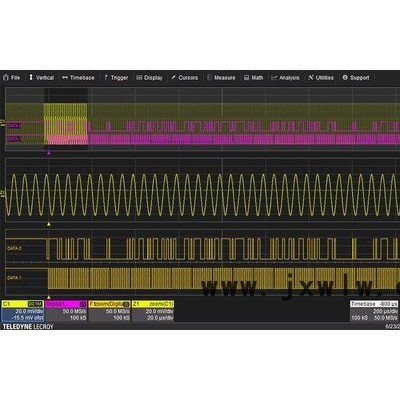The height and width of the screenshot is (400, 400).
Task: Click the yellow DATA.2 label in bottom grid
Action: 14,248
